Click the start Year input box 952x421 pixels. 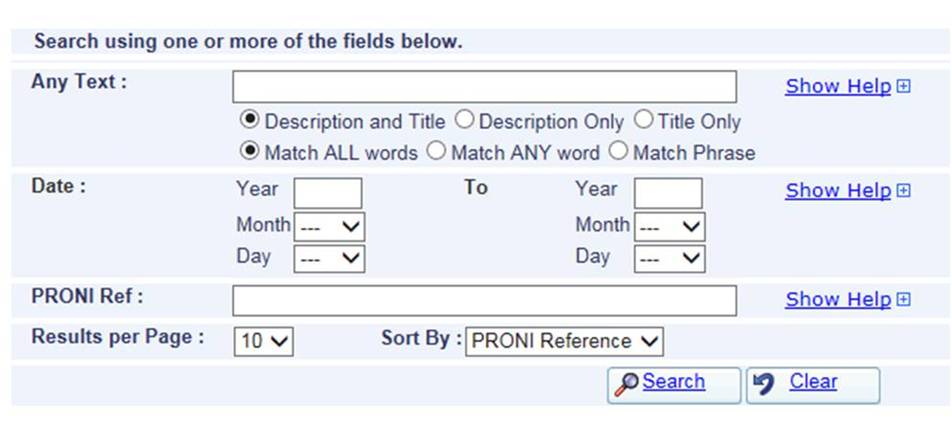(x=328, y=193)
